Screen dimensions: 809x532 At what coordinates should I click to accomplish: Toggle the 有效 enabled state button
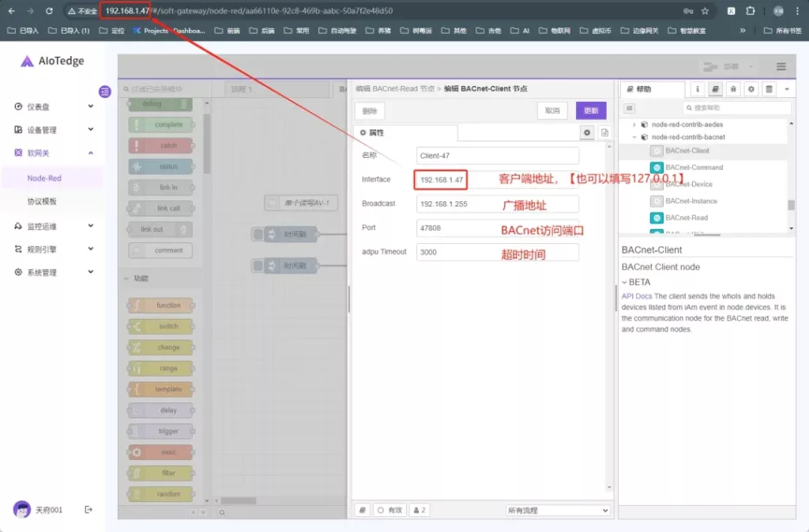coord(389,510)
